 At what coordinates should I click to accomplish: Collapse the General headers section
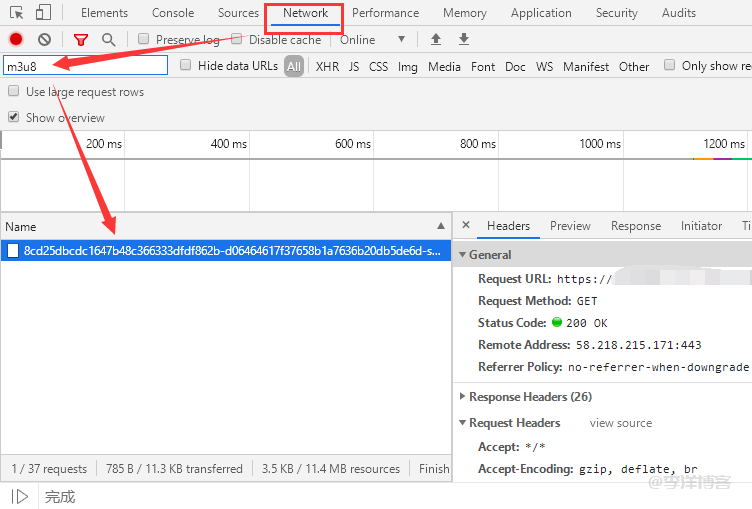pyautogui.click(x=462, y=255)
